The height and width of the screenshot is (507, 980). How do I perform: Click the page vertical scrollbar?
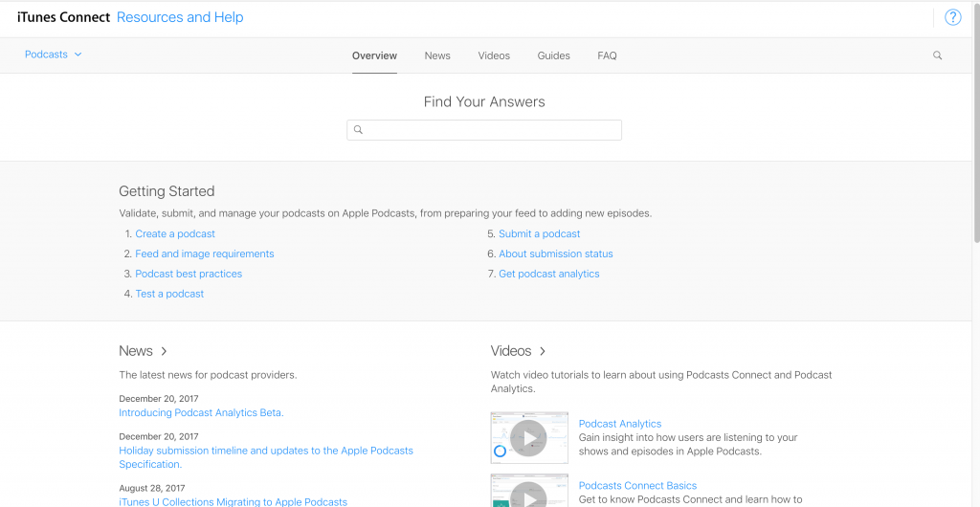(975, 121)
